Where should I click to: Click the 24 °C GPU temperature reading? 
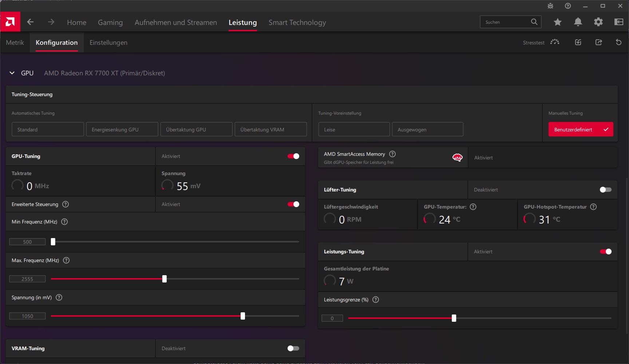450,219
